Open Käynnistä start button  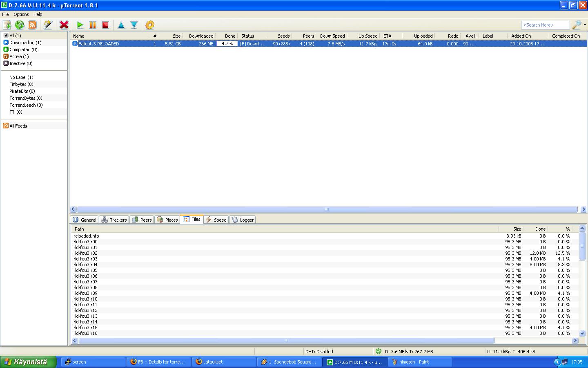28,362
